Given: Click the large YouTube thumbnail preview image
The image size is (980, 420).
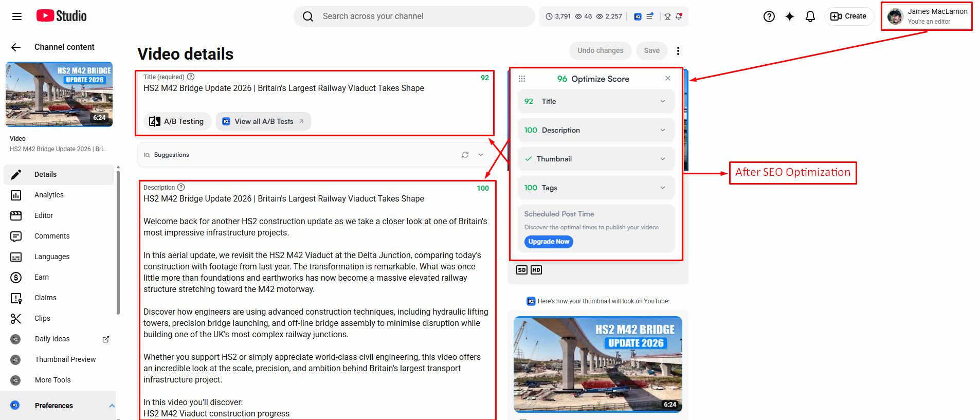Looking at the screenshot, I should tap(598, 364).
